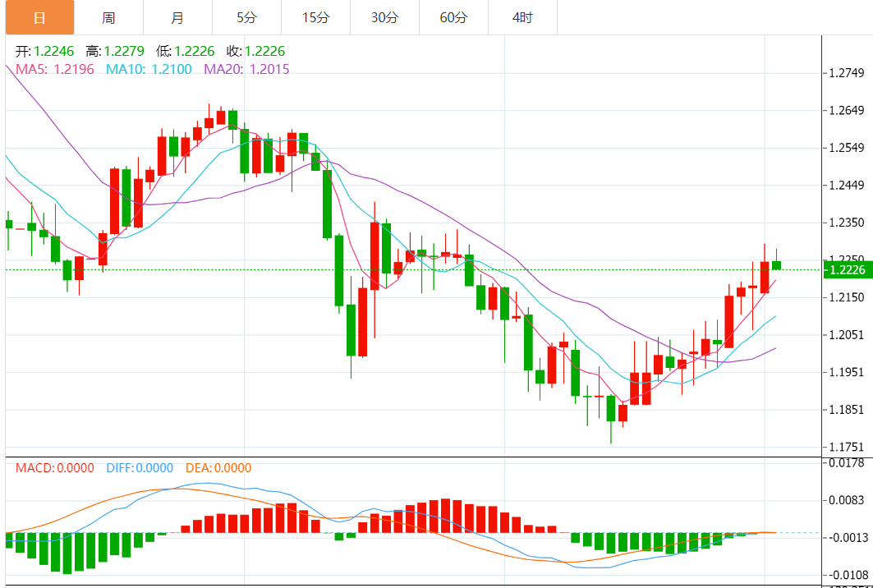873x588 pixels.
Task: Select the 日 daily timeframe tab
Action: 39,18
